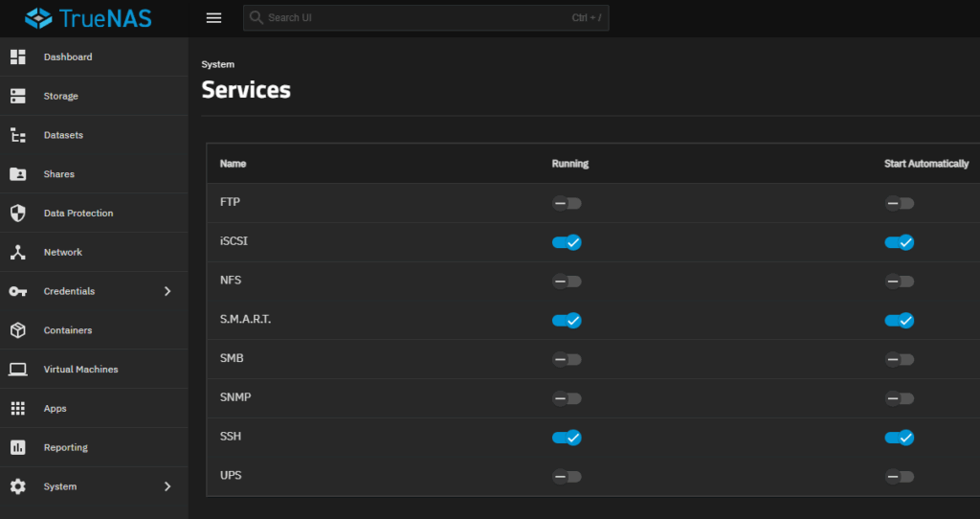The width and height of the screenshot is (980, 519).
Task: Go to the Reporting page
Action: (x=65, y=447)
